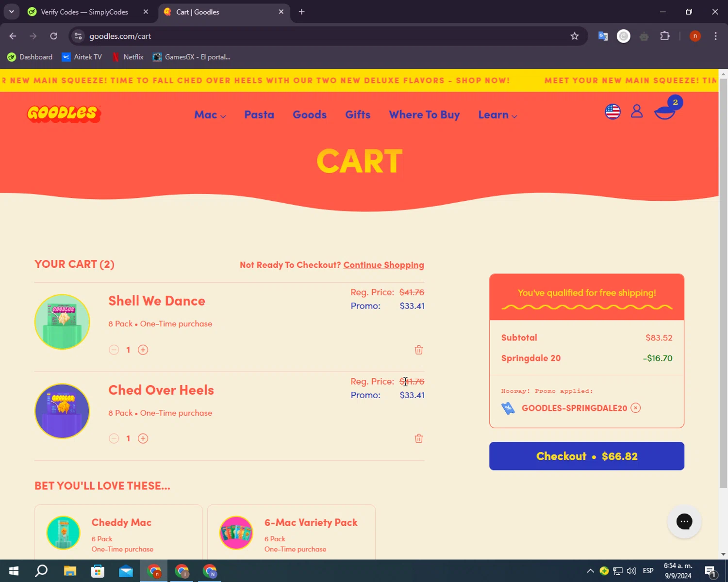The width and height of the screenshot is (728, 582).
Task: Open File Explorer from taskbar
Action: pos(70,571)
